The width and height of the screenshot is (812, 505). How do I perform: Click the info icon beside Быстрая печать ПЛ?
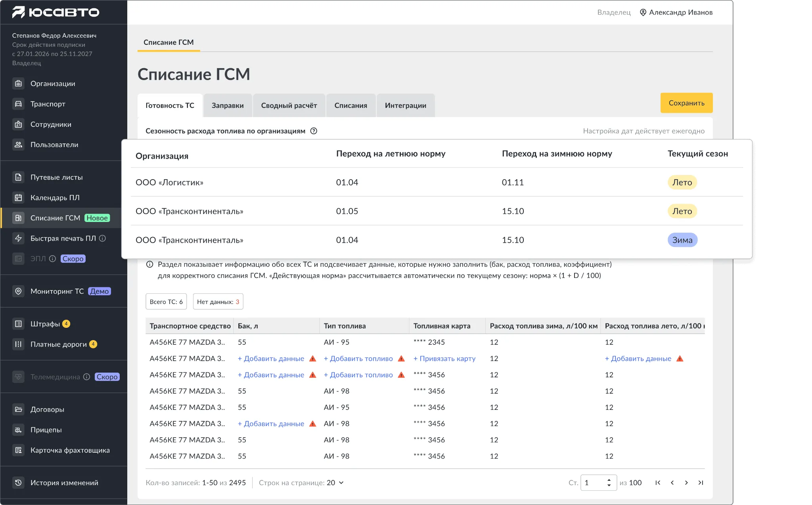pyautogui.click(x=102, y=239)
